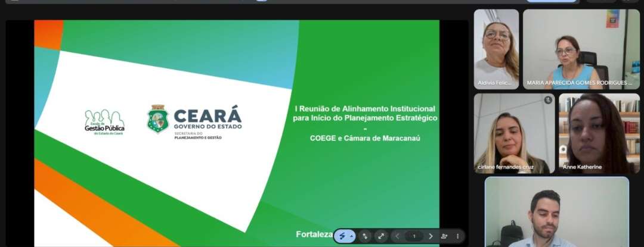Select MARIA APARECIDA GOMES RODRIGUES video tile
Image resolution: width=644 pixels, height=247 pixels.
coord(581,49)
